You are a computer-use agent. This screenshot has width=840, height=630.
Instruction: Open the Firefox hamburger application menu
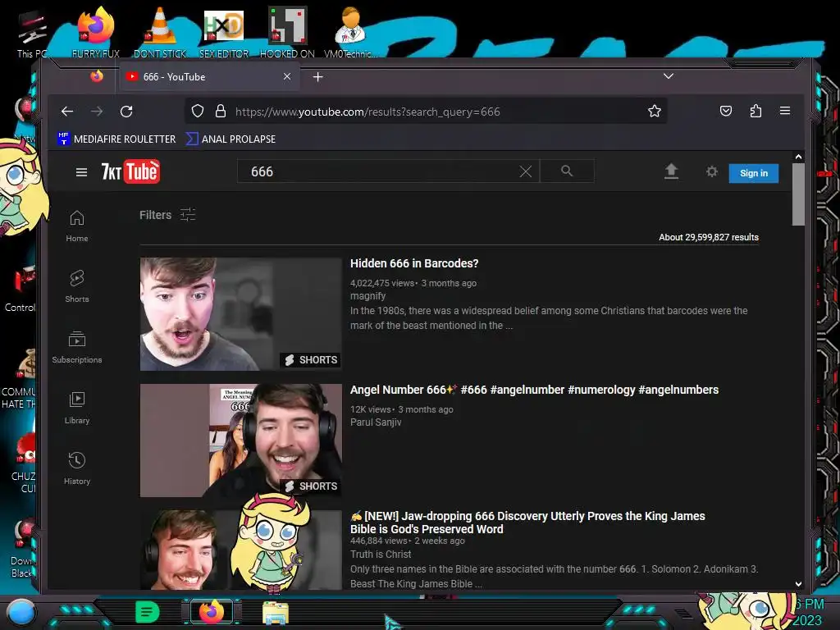[785, 111]
